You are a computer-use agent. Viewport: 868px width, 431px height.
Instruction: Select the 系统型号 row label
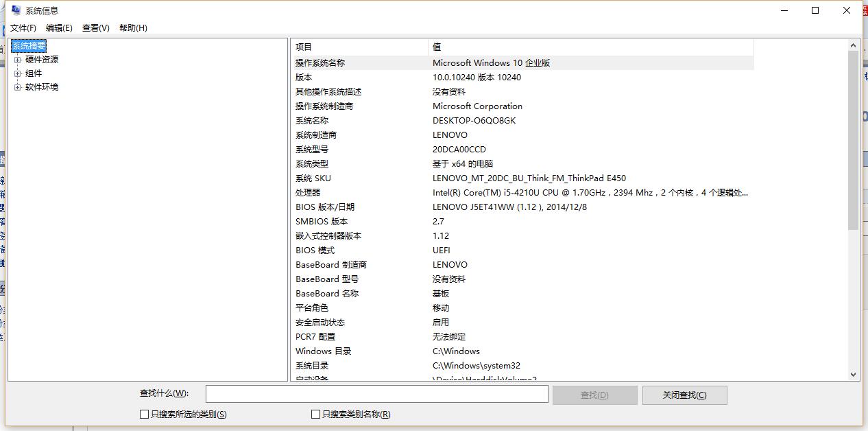point(312,150)
